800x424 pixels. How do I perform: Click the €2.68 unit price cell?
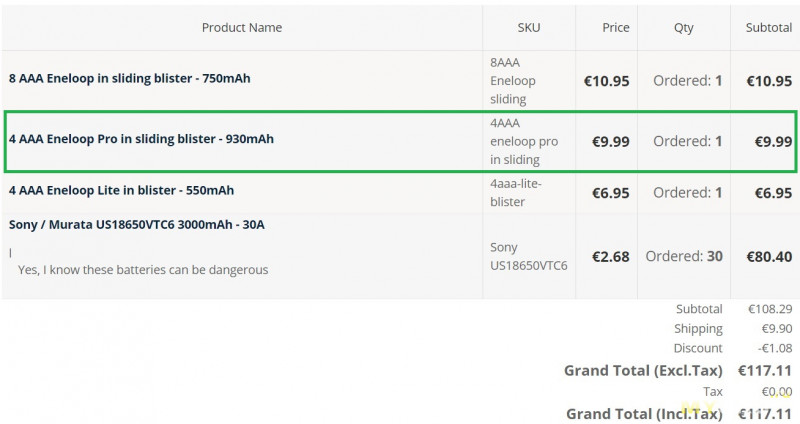[611, 257]
